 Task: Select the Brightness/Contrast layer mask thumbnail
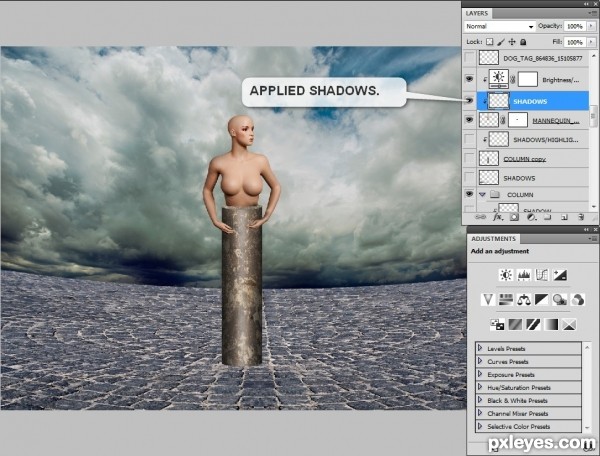pyautogui.click(x=528, y=79)
